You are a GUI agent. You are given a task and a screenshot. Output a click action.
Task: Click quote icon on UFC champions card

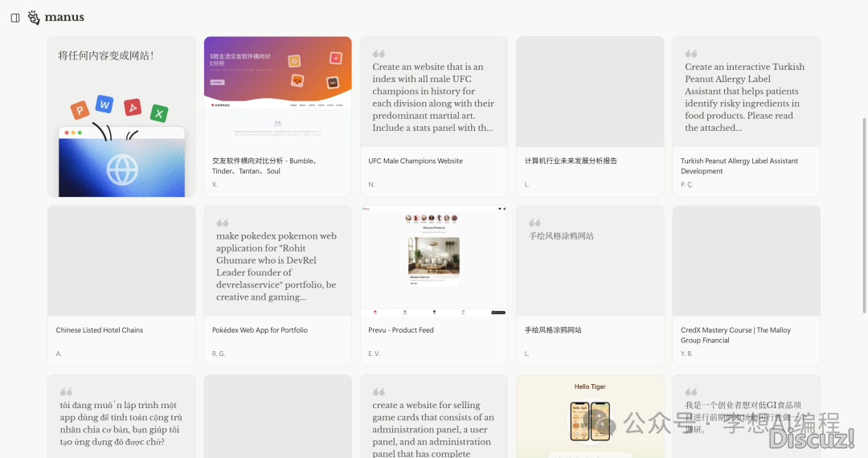coord(379,53)
